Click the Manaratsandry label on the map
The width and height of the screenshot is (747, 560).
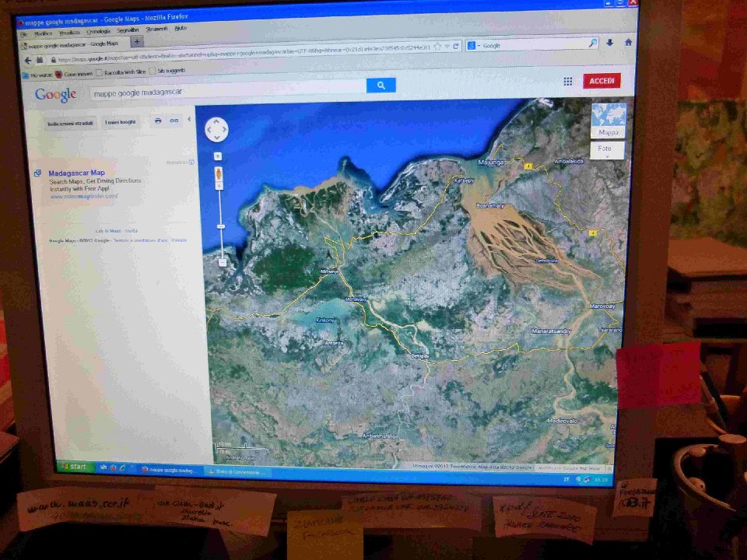(551, 331)
